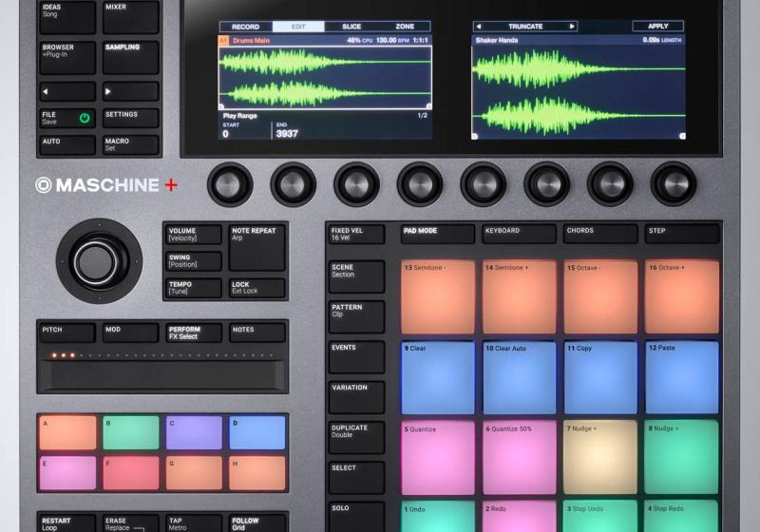Click the APPLY button on display
This screenshot has height=532, width=760.
point(657,27)
